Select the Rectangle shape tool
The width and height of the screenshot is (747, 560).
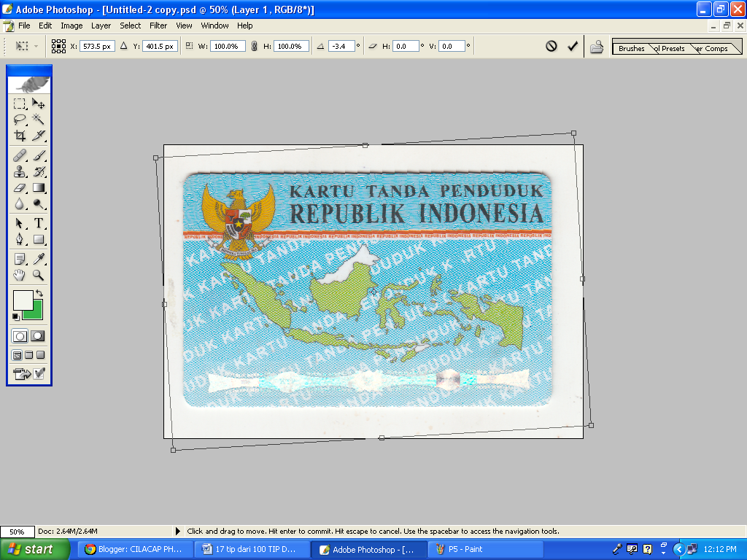[38, 239]
